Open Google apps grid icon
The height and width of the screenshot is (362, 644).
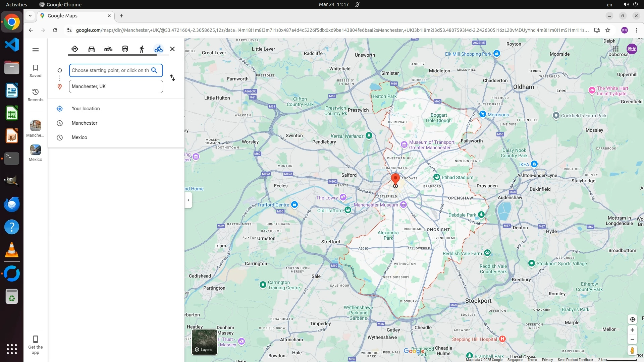(x=615, y=49)
